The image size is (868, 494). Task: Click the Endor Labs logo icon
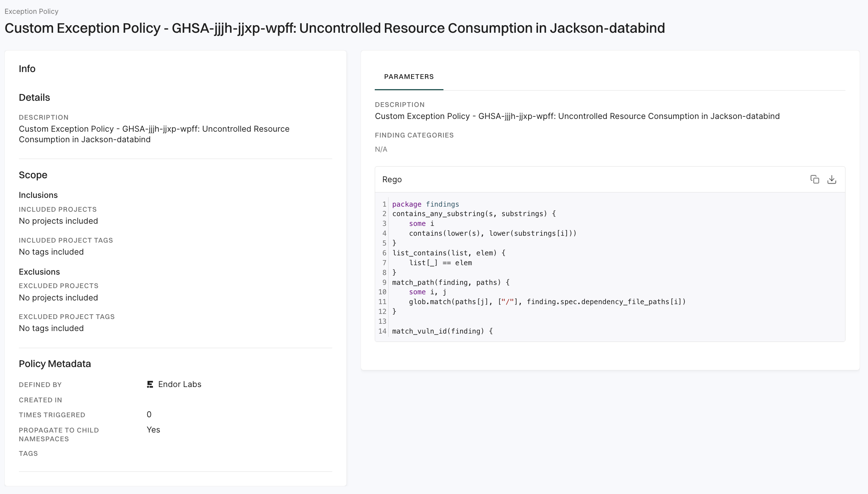coord(149,384)
